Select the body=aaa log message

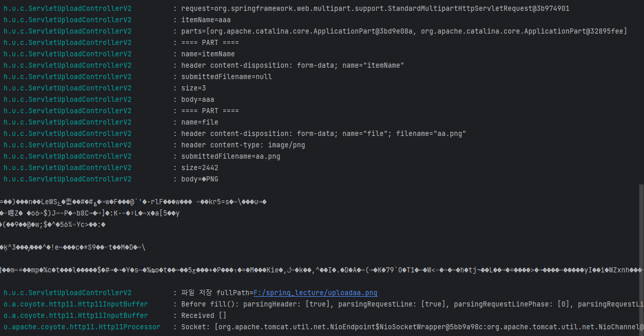point(197,99)
